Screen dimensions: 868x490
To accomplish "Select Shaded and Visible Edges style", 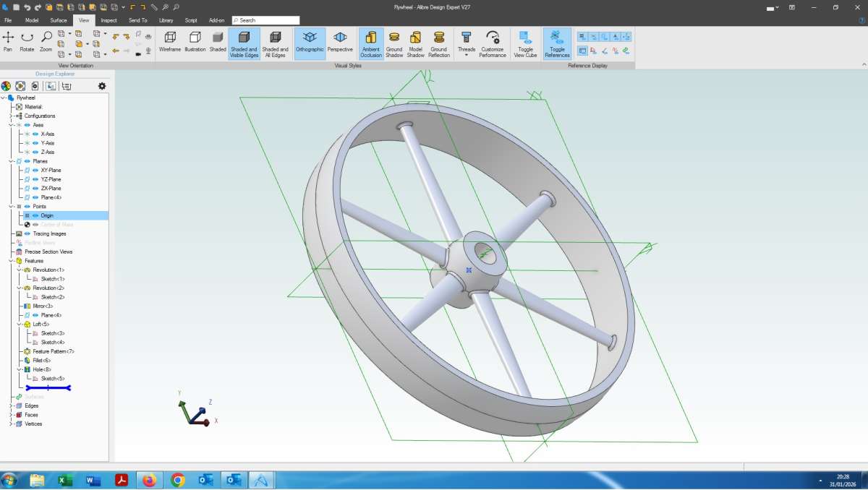I will tap(244, 43).
